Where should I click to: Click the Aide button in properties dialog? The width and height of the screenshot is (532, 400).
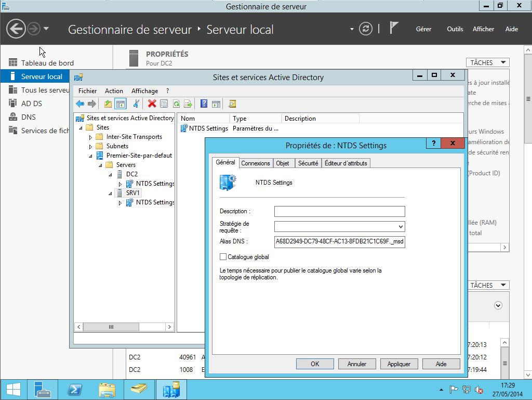click(x=441, y=364)
